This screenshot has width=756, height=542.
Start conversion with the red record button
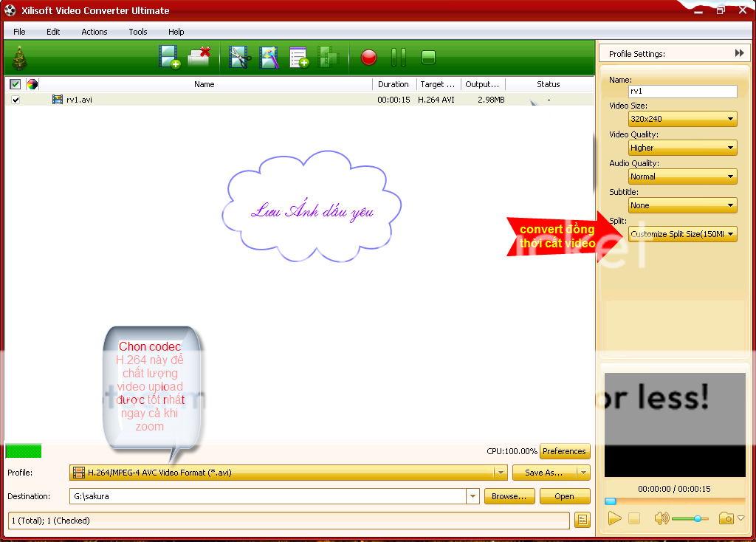(x=368, y=58)
